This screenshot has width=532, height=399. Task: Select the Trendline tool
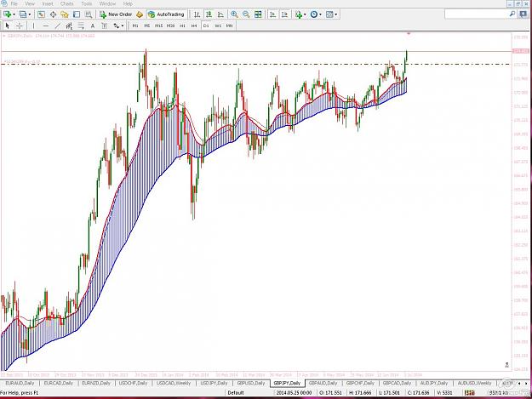[58, 26]
